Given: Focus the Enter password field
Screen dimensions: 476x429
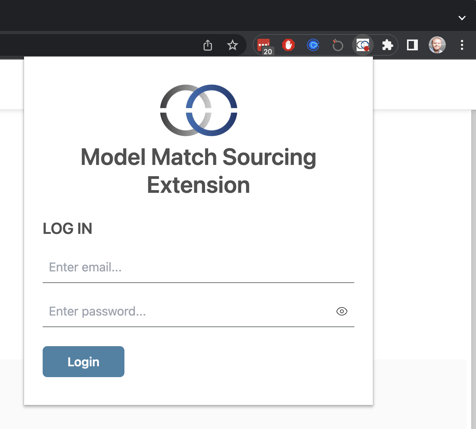Looking at the screenshot, I should coord(188,312).
